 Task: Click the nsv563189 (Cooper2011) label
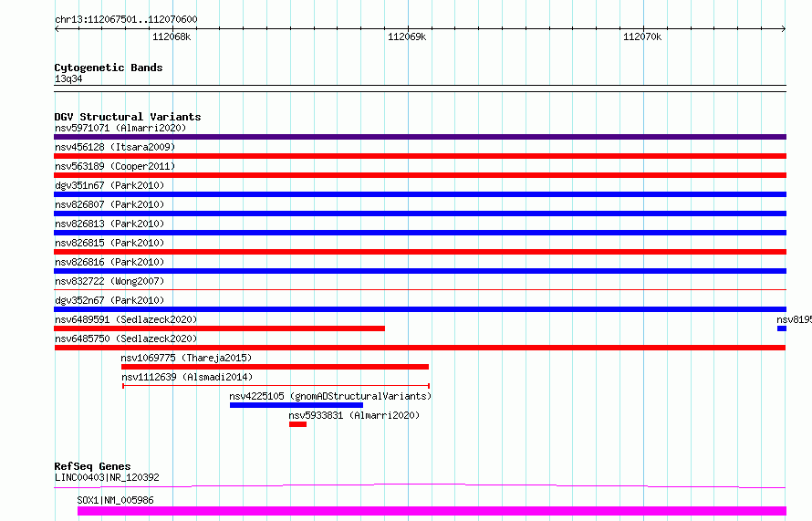[115, 166]
